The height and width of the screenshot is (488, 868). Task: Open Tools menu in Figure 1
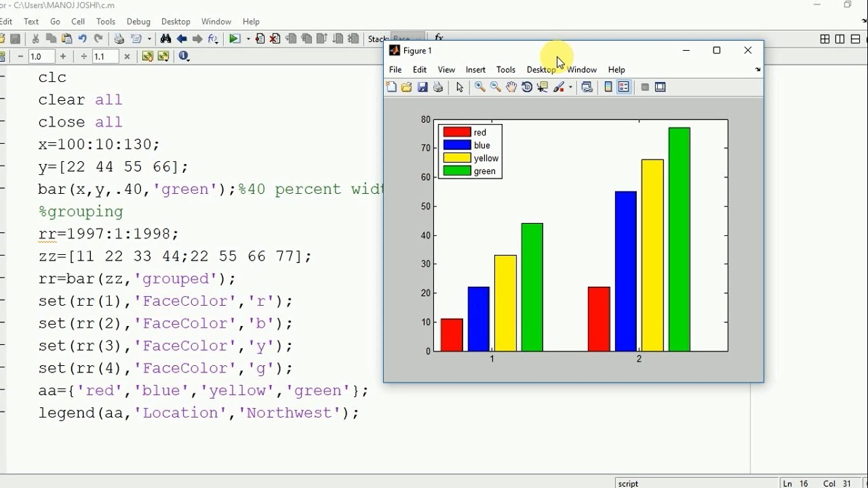(x=506, y=70)
